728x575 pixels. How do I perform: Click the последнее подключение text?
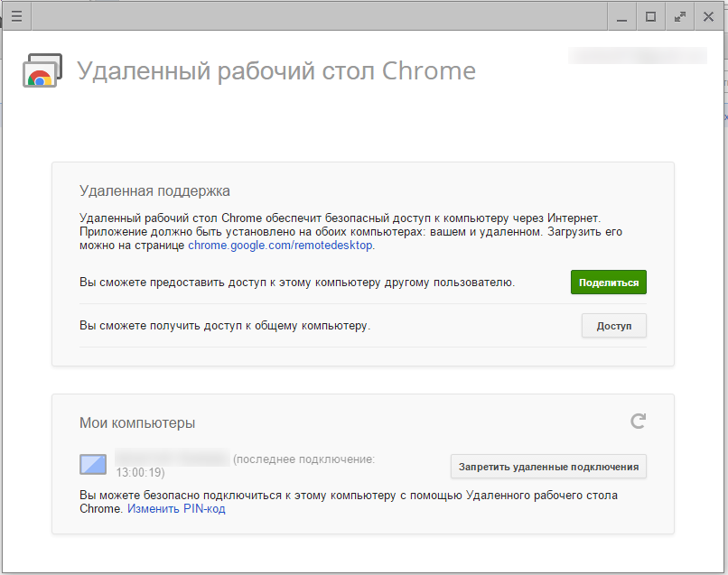tap(303, 459)
